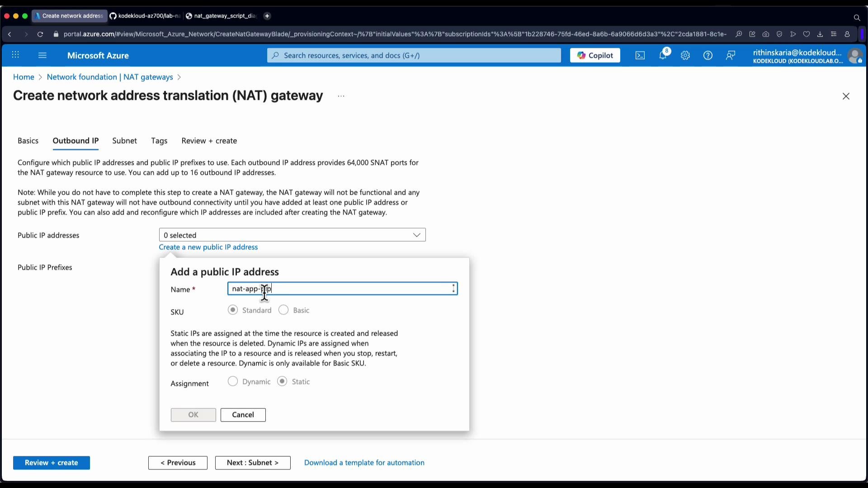Click the site lock icon in address bar
The width and height of the screenshot is (868, 488).
tap(56, 34)
